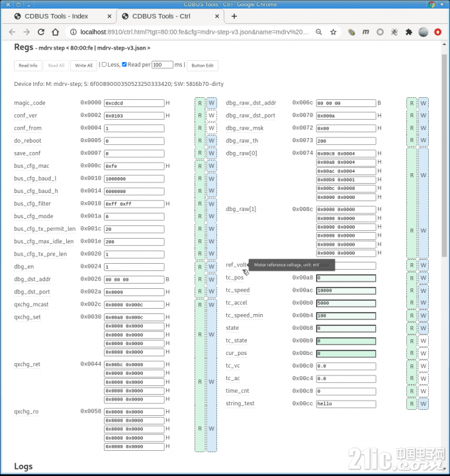This screenshot has width=450, height=476.
Task: Open the zoom magnifier in address bar
Action: pos(319,32)
